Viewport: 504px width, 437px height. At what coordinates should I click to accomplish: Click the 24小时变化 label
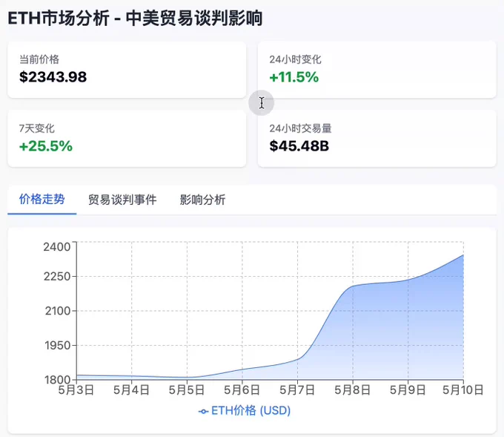296,59
